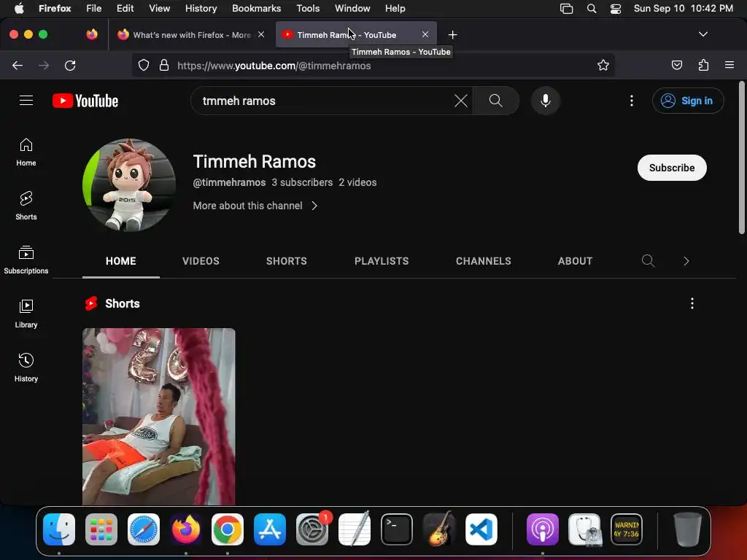Open macOS Control Center
Image resolution: width=747 pixels, height=560 pixels.
click(616, 9)
